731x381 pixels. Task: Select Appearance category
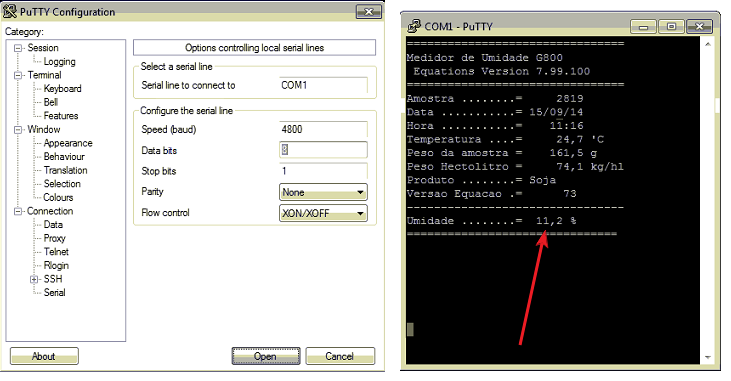click(x=68, y=143)
